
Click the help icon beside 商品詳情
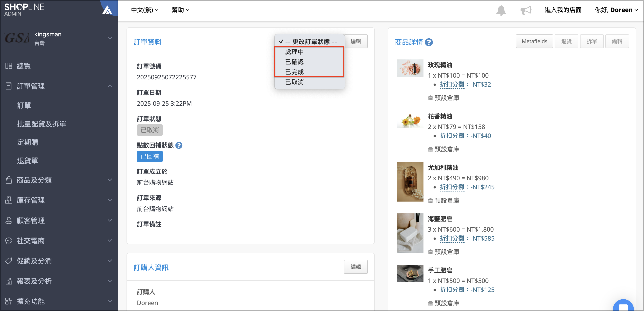[x=429, y=42]
